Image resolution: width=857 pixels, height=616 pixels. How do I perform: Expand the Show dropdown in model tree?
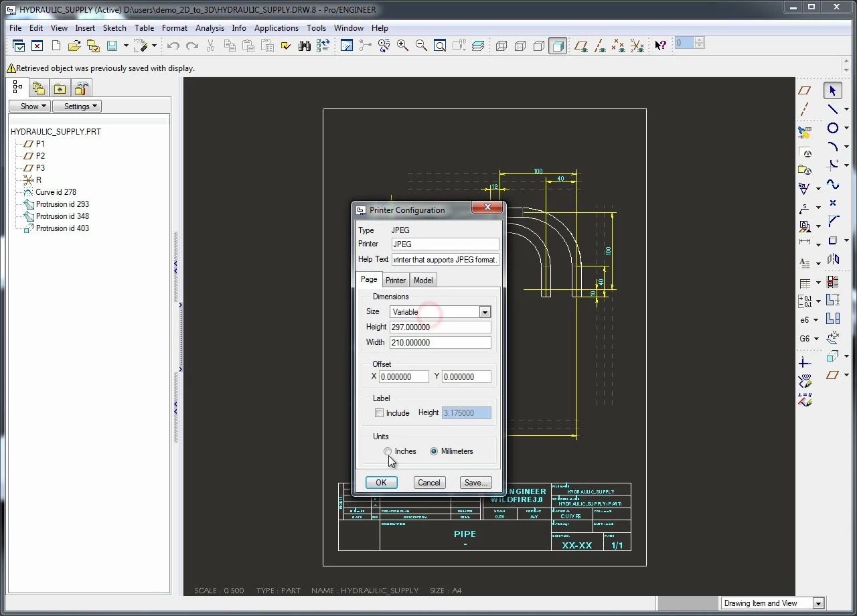pos(29,106)
